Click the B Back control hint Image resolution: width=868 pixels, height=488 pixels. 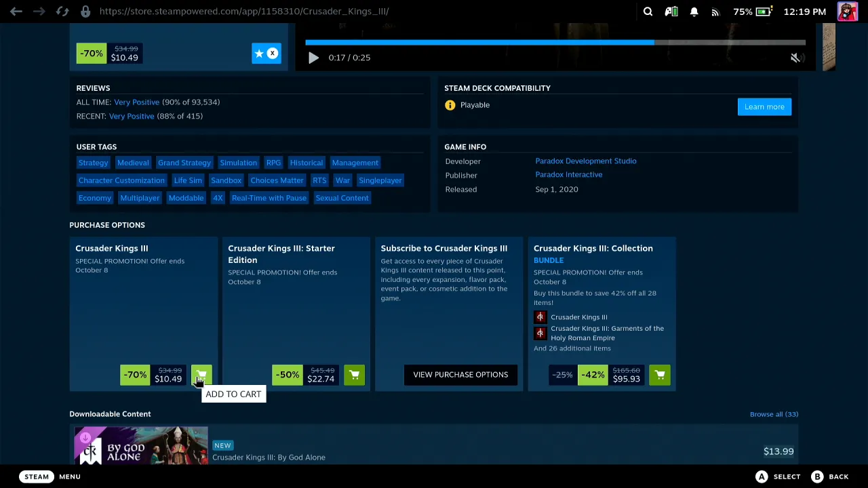point(829,476)
